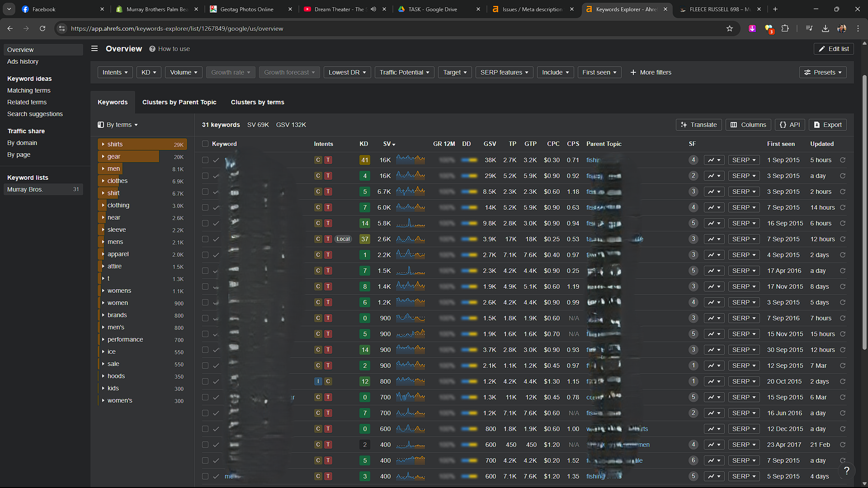Mute the Dream Theater tab audio icon

pos(373,9)
